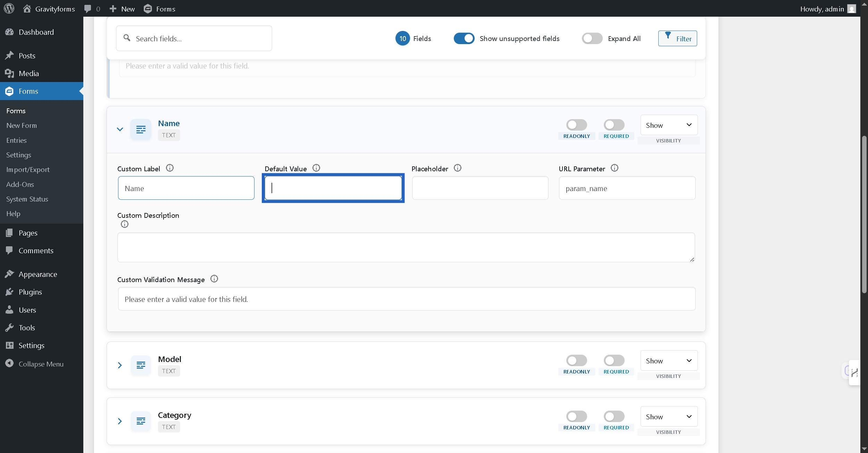This screenshot has height=453, width=868.
Task: Click the info icon under Custom Description
Action: click(x=125, y=224)
